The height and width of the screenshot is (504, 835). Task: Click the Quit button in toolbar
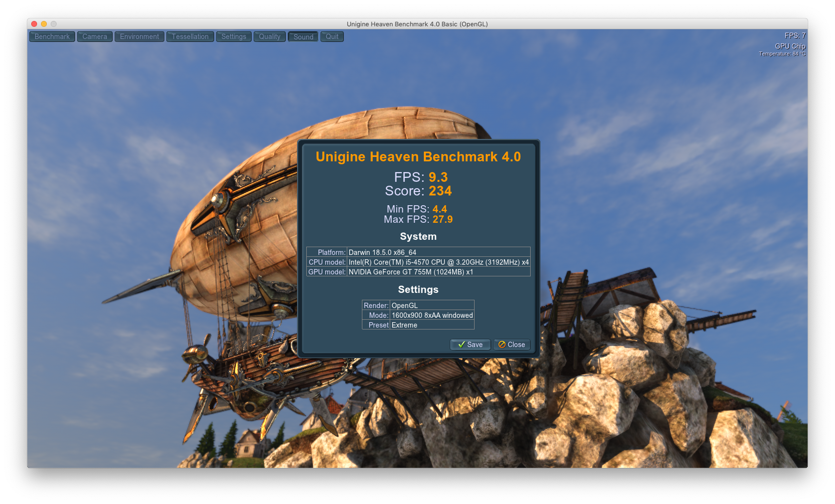332,37
